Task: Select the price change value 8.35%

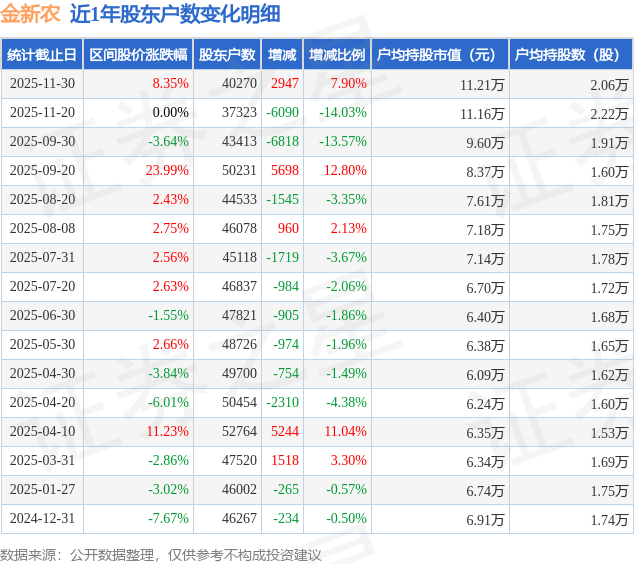Action: (x=171, y=84)
